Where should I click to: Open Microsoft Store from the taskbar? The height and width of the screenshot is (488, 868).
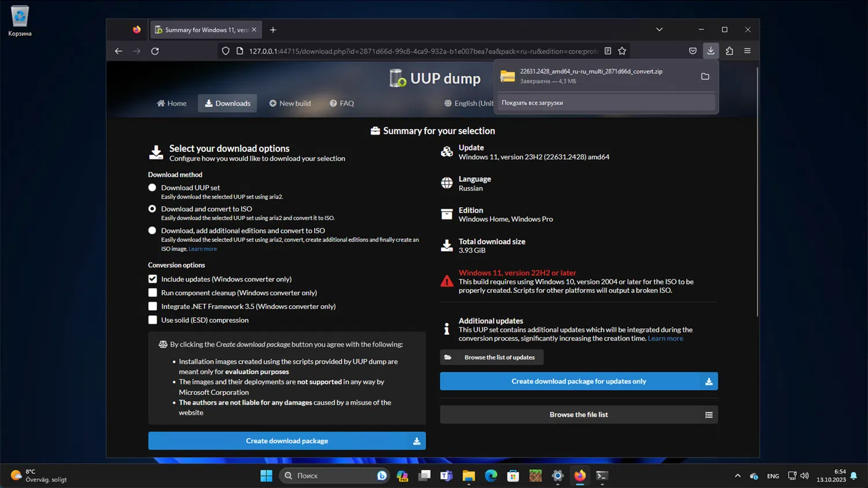click(513, 476)
